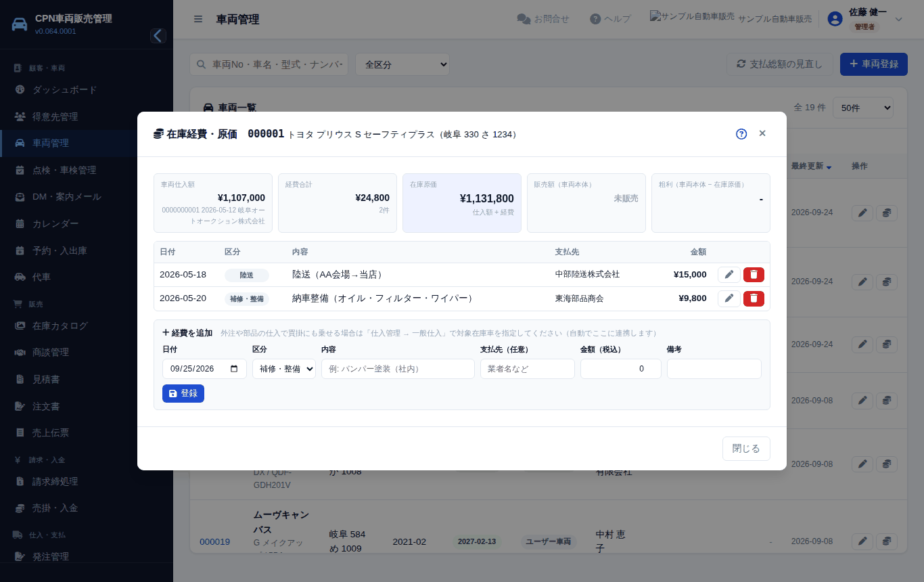Screen dimensions: 924x582
Task: Click the ヘルプ icon in the top bar
Action: tap(595, 19)
